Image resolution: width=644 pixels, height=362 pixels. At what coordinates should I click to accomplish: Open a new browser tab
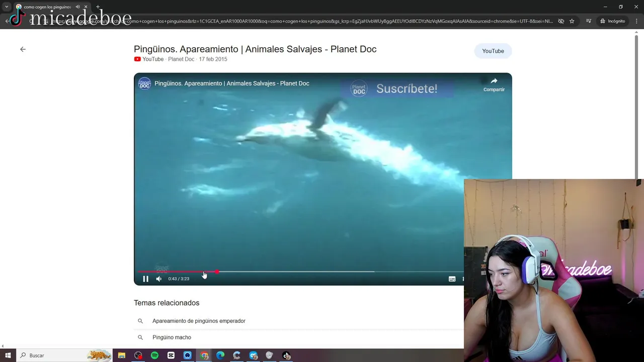[98, 7]
